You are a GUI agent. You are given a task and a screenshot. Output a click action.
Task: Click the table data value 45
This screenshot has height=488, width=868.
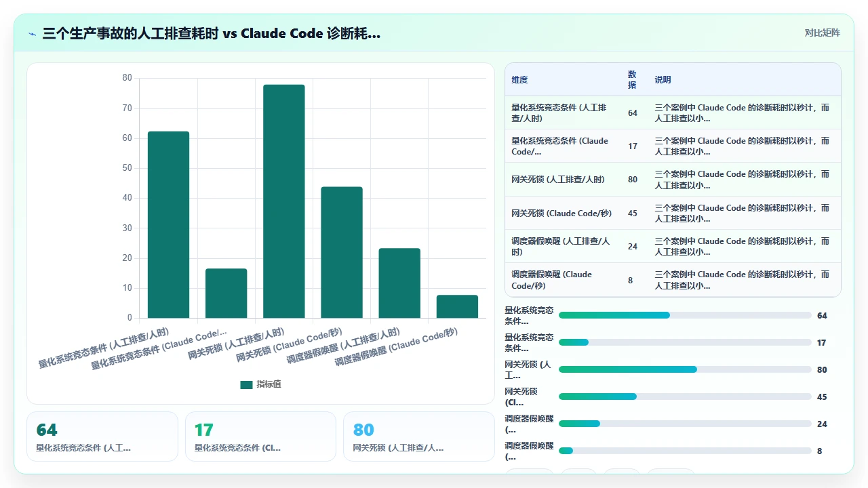pos(632,213)
